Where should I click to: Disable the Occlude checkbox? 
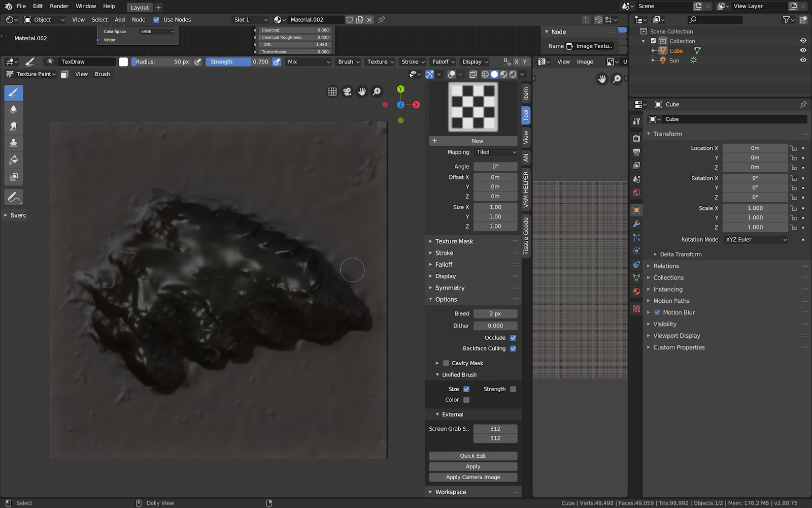click(x=513, y=338)
